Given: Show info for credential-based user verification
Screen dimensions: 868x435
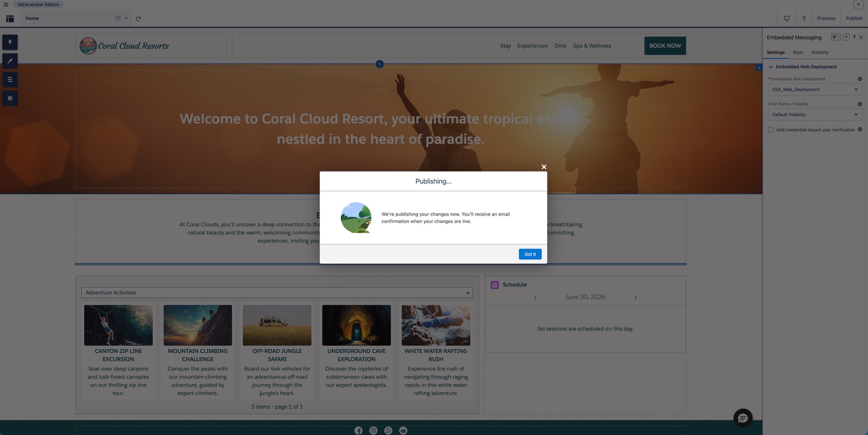Looking at the screenshot, I should click(x=859, y=129).
